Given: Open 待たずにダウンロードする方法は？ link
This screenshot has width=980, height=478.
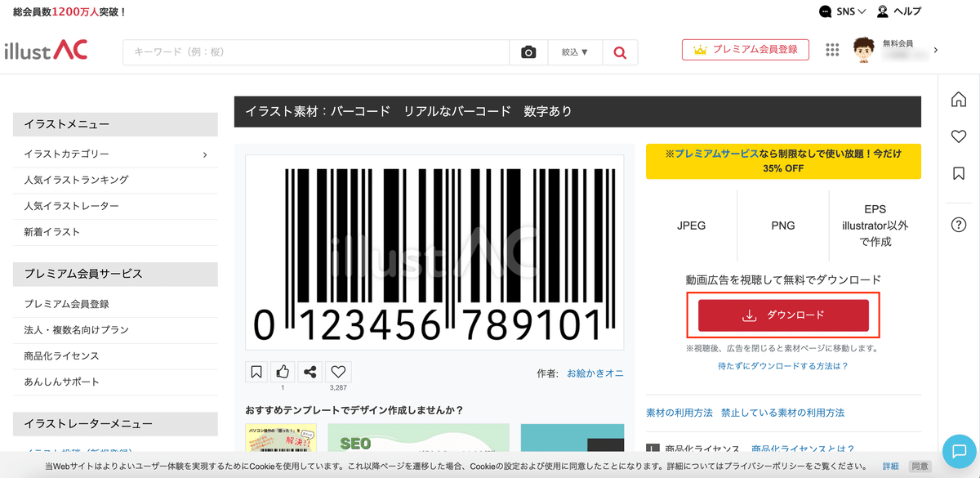Looking at the screenshot, I should pyautogui.click(x=783, y=366).
